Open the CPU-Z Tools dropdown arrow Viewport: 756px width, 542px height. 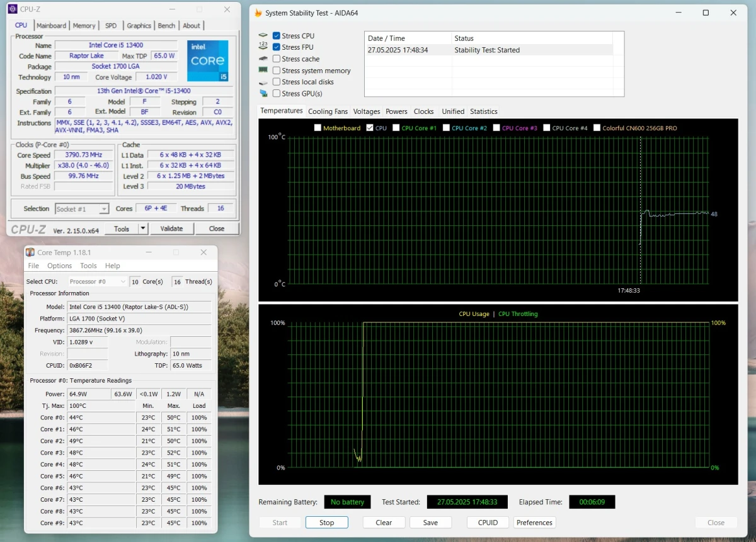143,229
